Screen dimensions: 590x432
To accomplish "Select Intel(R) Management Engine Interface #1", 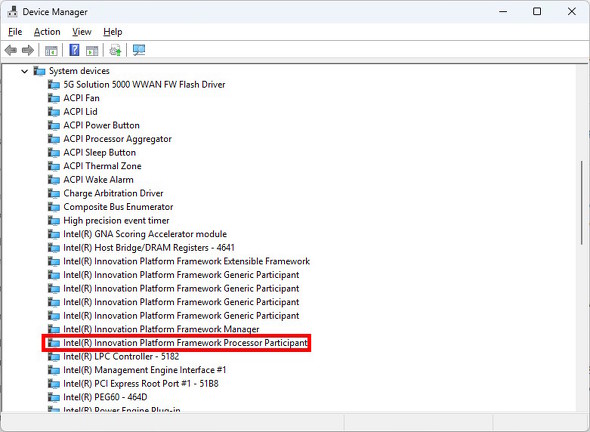I will (144, 370).
